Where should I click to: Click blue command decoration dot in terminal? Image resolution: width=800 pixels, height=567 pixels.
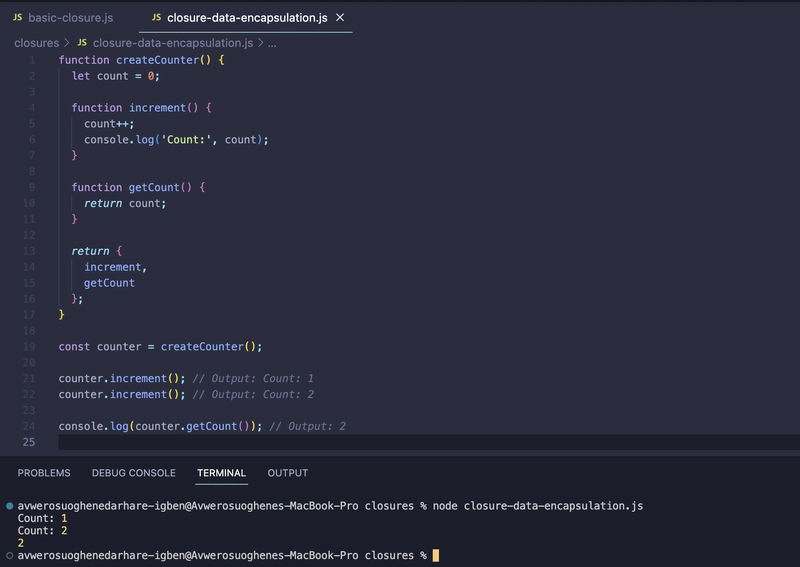point(9,506)
